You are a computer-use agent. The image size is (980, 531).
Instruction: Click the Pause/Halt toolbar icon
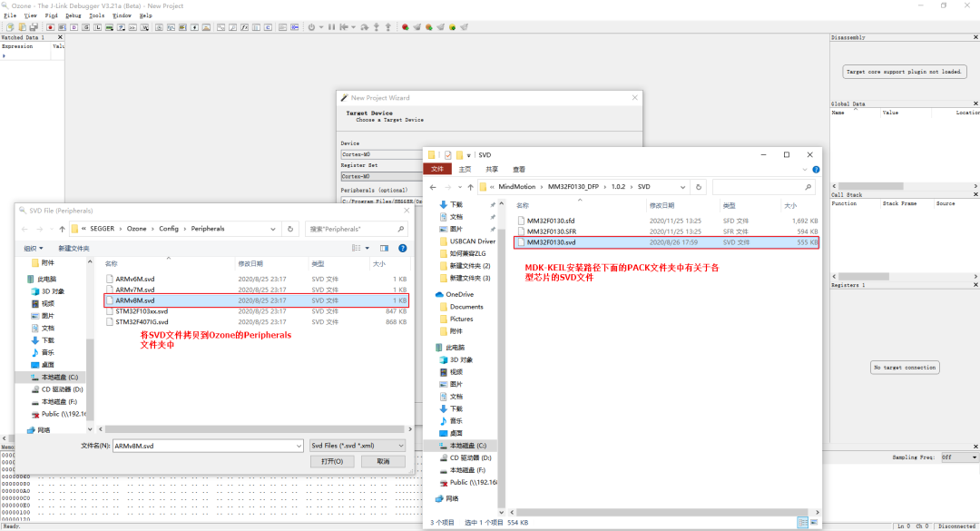click(x=332, y=27)
